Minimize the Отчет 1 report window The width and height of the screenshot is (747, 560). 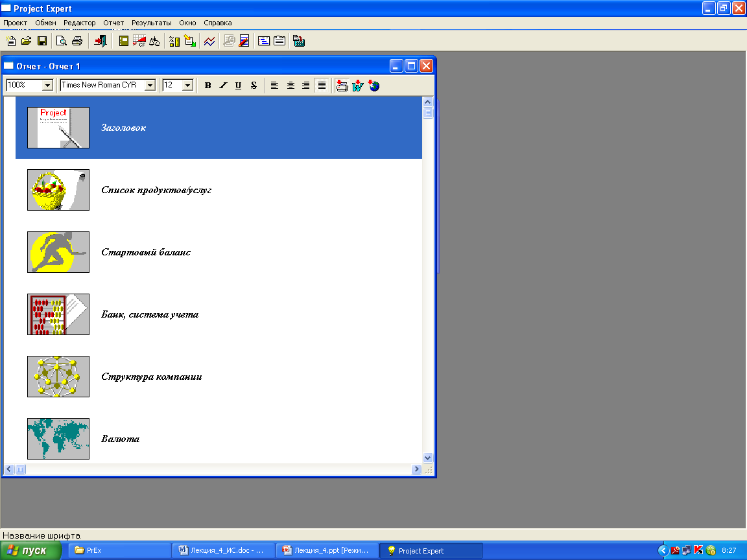(x=396, y=65)
